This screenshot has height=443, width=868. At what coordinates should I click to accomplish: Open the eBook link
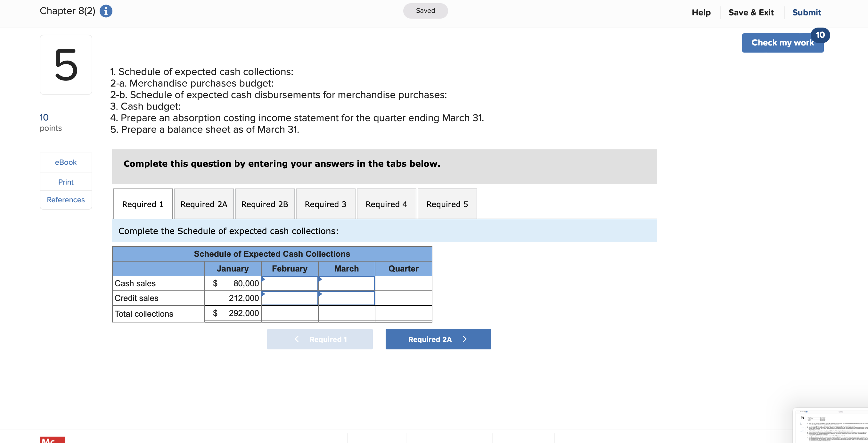(x=66, y=162)
